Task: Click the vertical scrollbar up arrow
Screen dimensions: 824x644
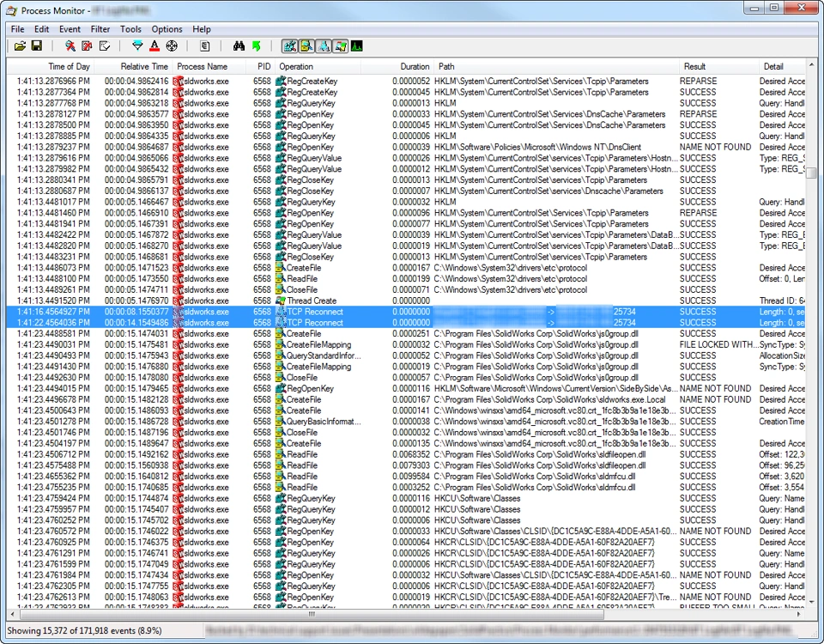Action: [x=812, y=66]
